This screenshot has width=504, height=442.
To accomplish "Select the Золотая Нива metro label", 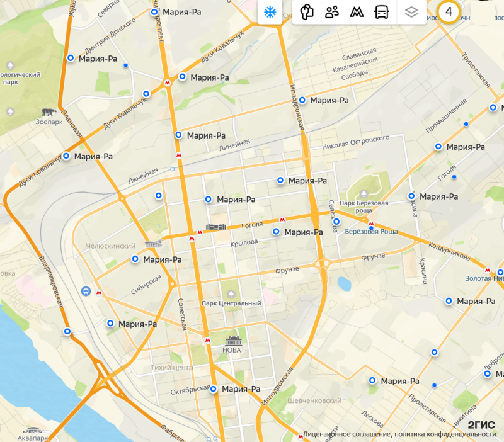I will (484, 278).
